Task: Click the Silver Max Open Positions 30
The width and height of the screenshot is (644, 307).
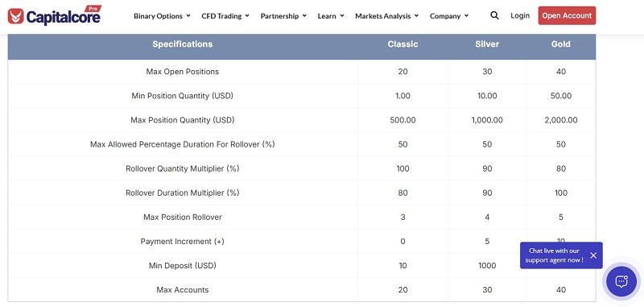Action: pos(487,72)
